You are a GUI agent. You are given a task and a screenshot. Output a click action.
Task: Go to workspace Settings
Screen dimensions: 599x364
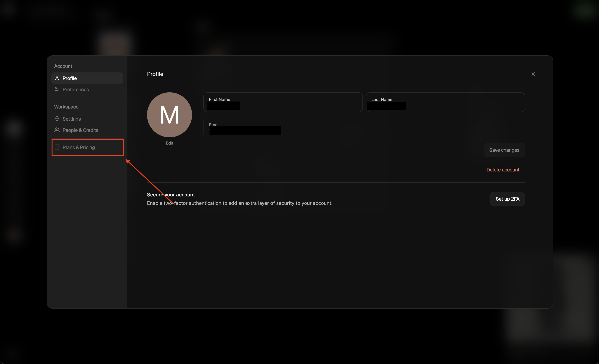click(x=71, y=119)
